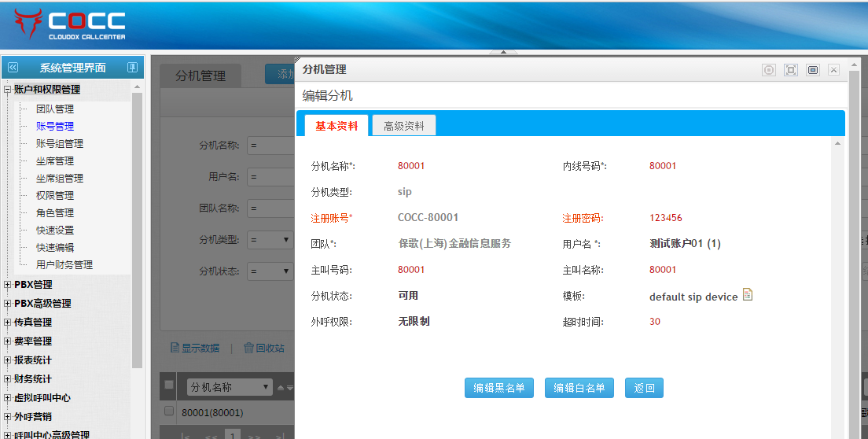
Task: Click the pin icon on the sidebar header
Action: click(132, 68)
